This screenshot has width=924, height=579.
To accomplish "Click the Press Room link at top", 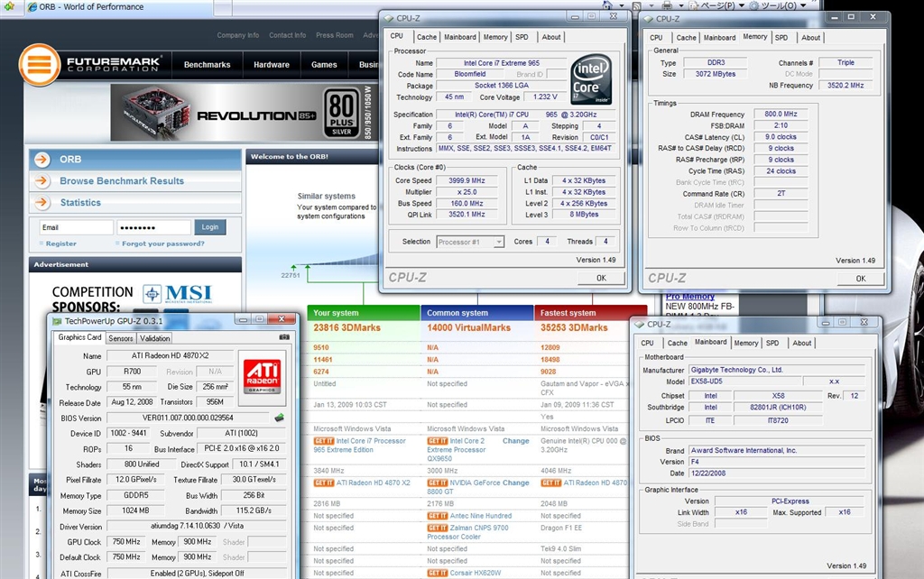I will pos(335,35).
